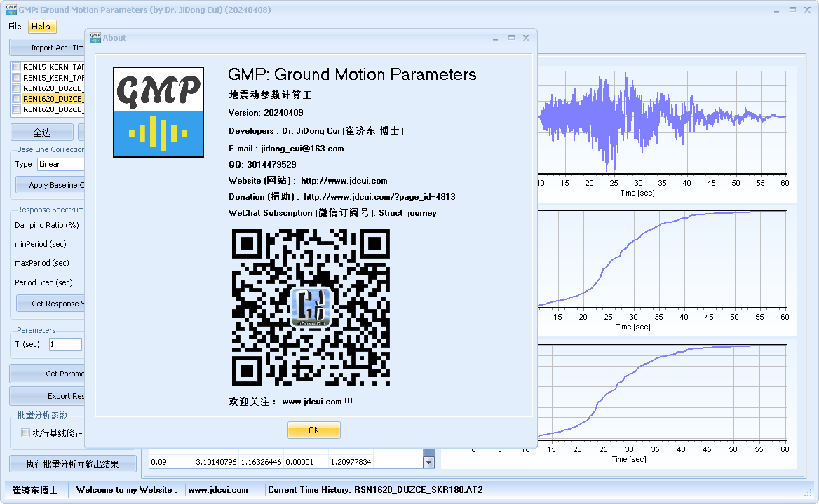Image resolution: width=819 pixels, height=504 pixels.
Task: Click the table cell 0.09
Action: pos(171,462)
